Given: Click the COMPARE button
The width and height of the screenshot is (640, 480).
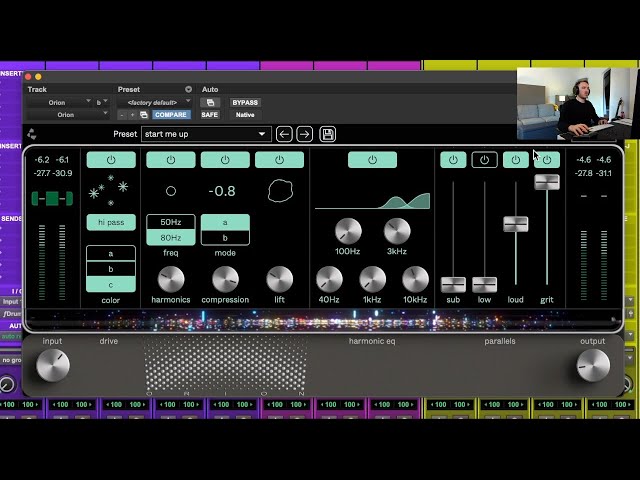Looking at the screenshot, I should (x=171, y=115).
